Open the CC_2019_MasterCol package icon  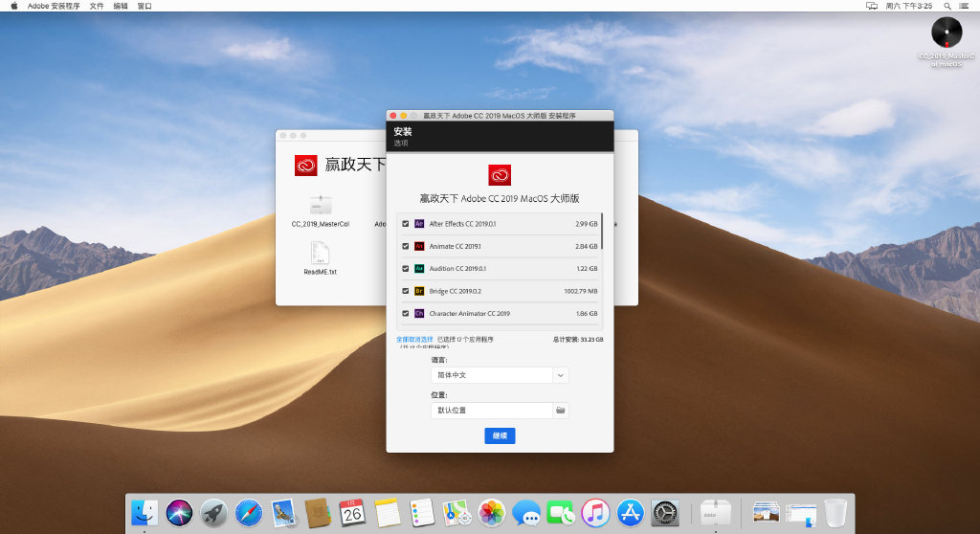tap(321, 205)
